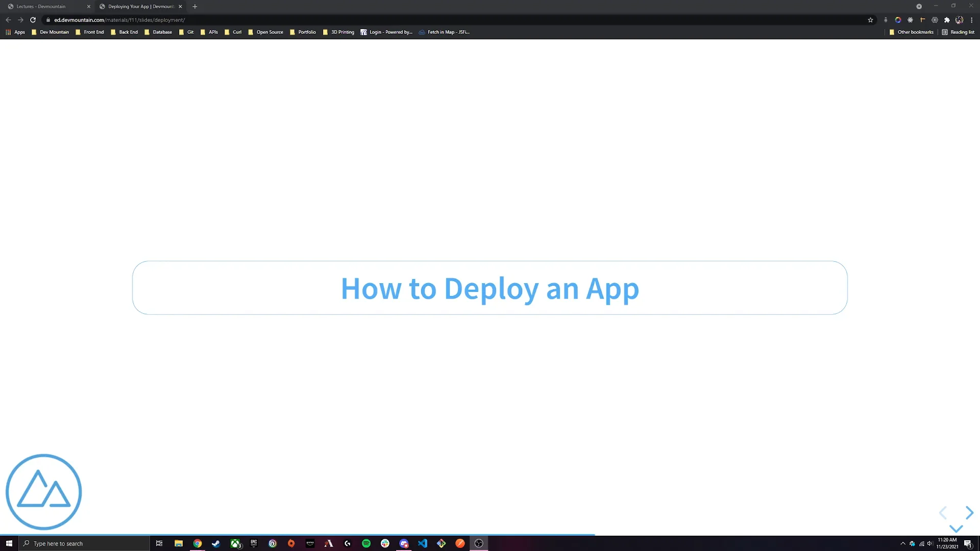The image size is (980, 551).
Task: Open the Open Source bookmarks folder
Action: point(265,32)
